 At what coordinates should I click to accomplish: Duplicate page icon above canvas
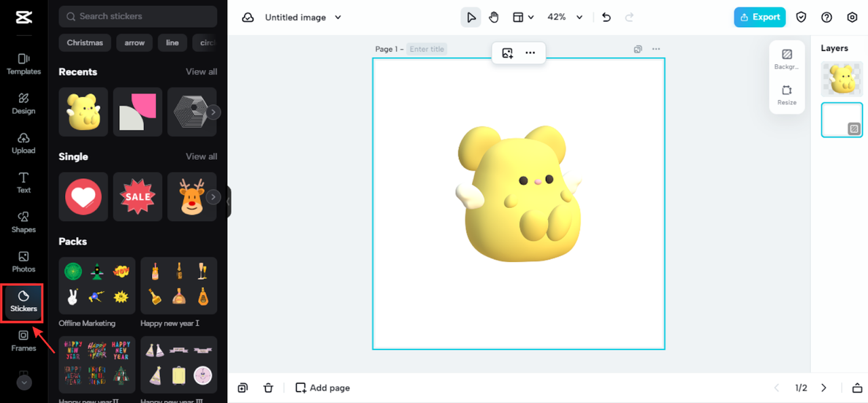coord(637,49)
